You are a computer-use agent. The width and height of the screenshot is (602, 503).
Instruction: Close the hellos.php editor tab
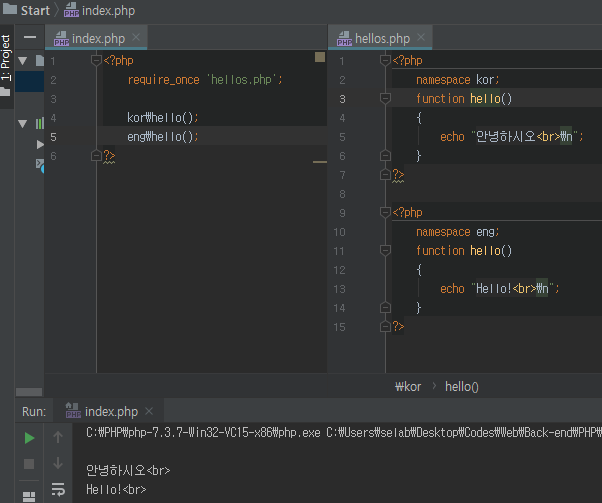(421, 38)
